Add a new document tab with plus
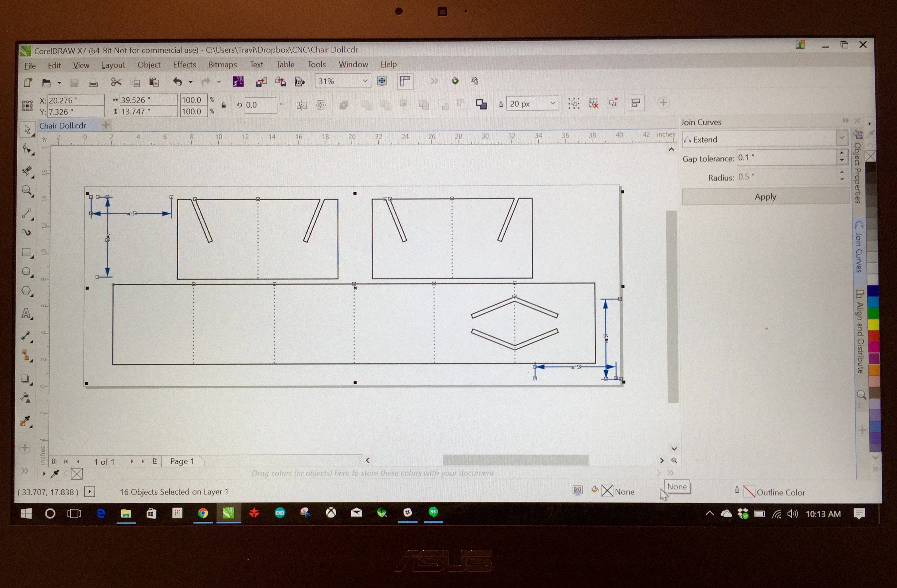 [x=106, y=125]
